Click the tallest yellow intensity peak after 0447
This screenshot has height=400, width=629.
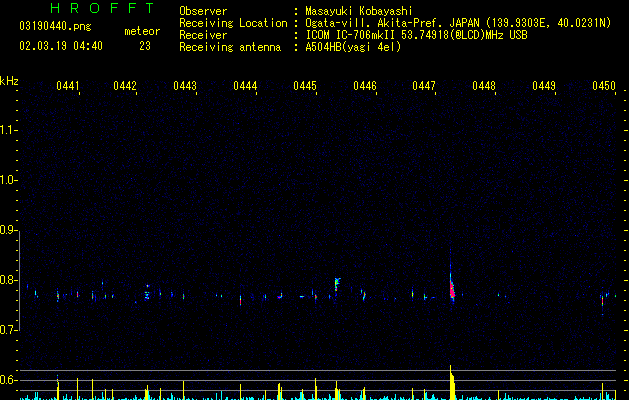click(x=452, y=382)
